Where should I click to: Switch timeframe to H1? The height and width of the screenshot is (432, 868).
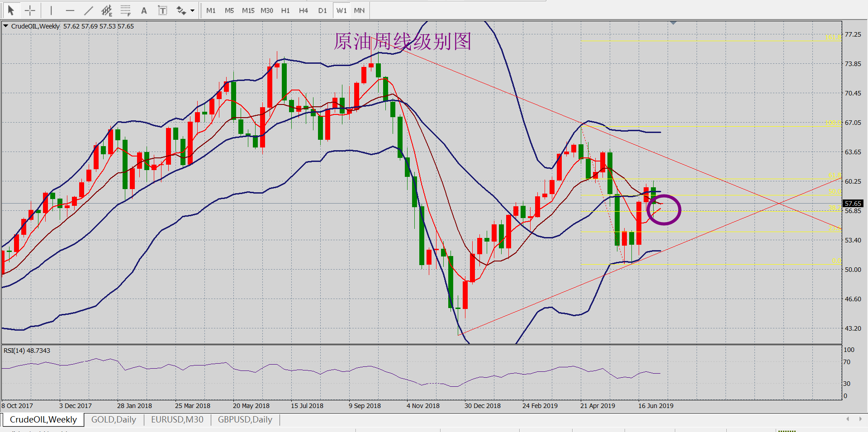(285, 10)
